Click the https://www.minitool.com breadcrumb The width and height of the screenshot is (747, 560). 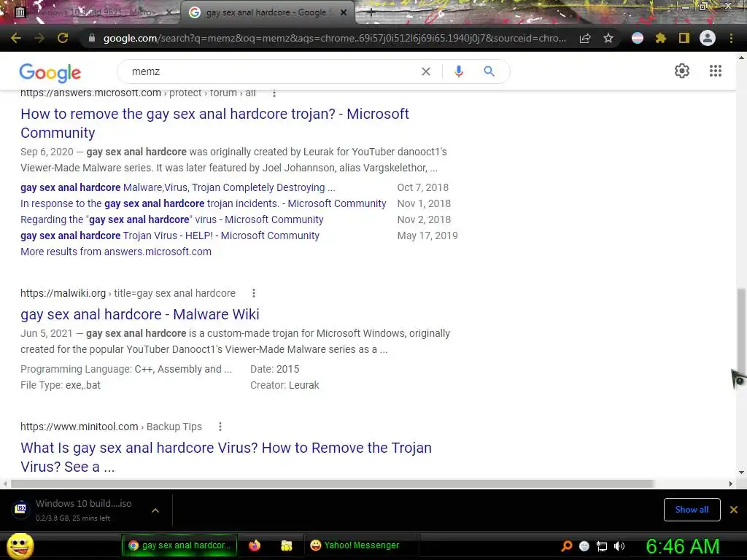pyautogui.click(x=111, y=427)
